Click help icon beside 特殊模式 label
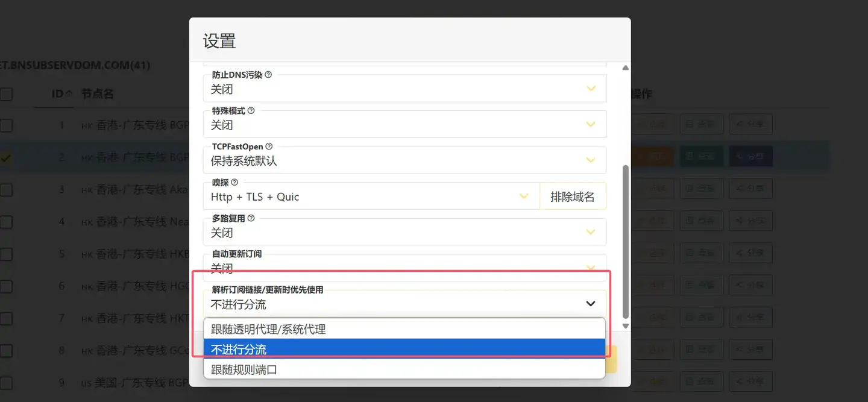868x402 pixels. point(251,111)
